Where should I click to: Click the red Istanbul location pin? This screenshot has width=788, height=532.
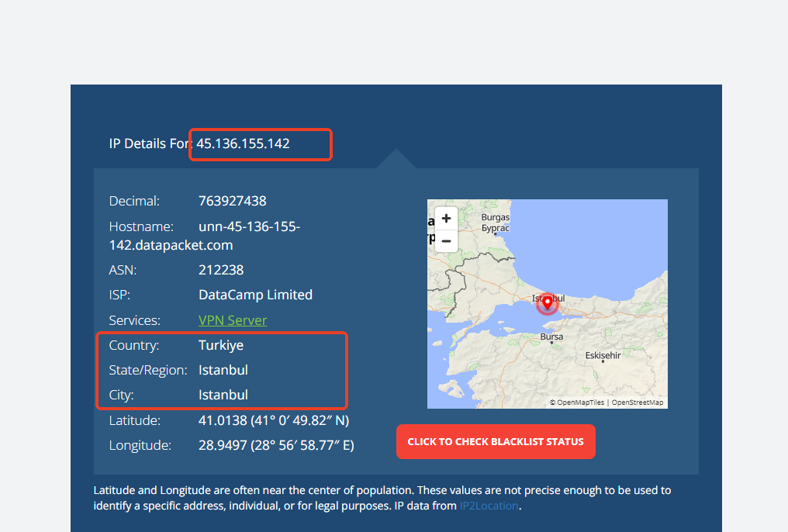(548, 303)
